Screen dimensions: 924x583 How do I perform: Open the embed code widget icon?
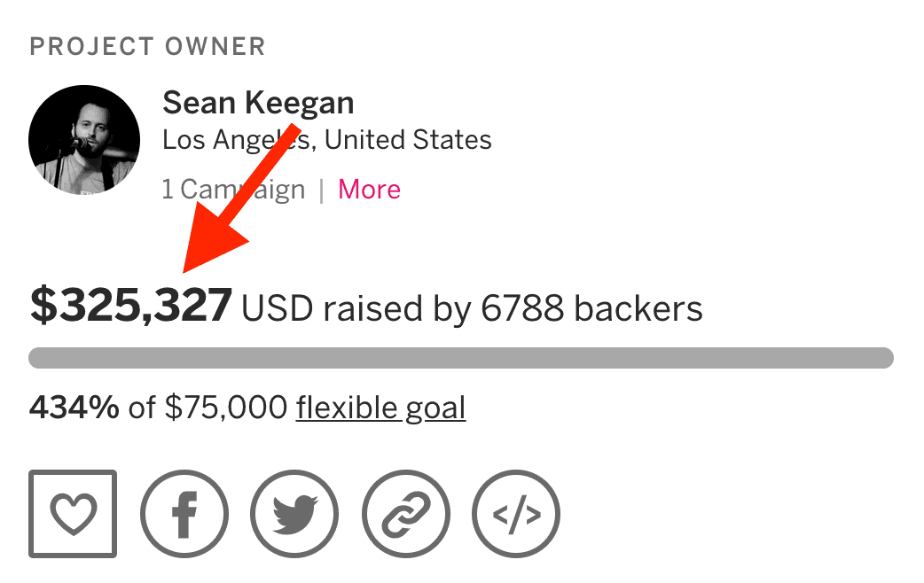(x=516, y=514)
